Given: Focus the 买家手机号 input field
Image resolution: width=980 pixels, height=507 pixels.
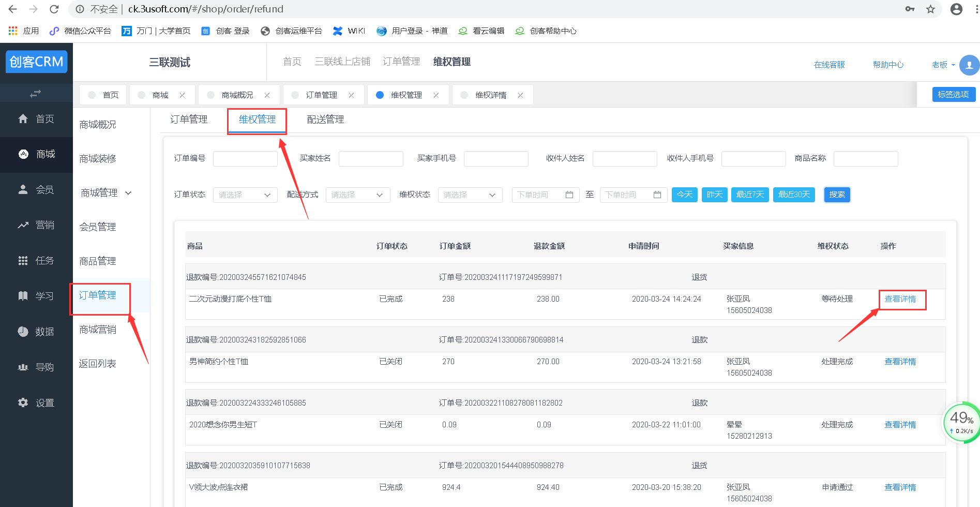Looking at the screenshot, I should coord(496,159).
